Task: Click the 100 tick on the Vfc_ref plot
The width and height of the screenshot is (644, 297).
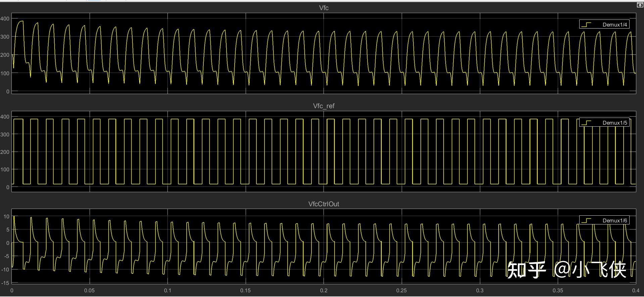Action: [5, 170]
